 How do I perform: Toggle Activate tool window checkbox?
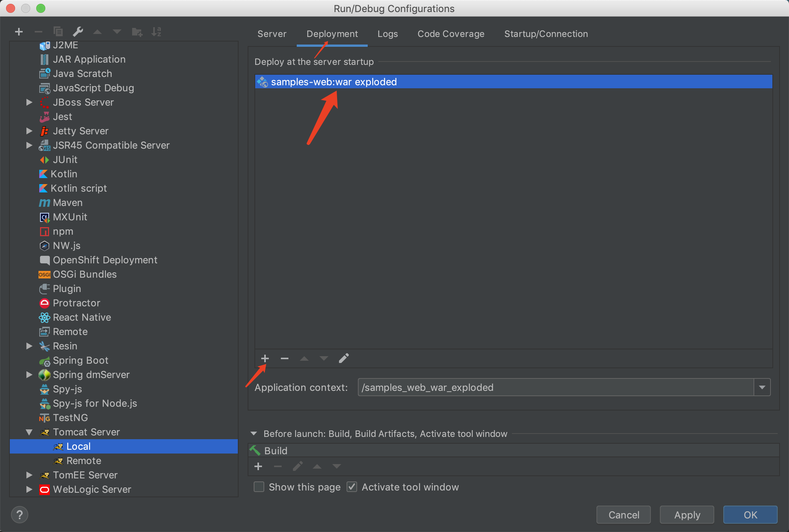pyautogui.click(x=352, y=487)
